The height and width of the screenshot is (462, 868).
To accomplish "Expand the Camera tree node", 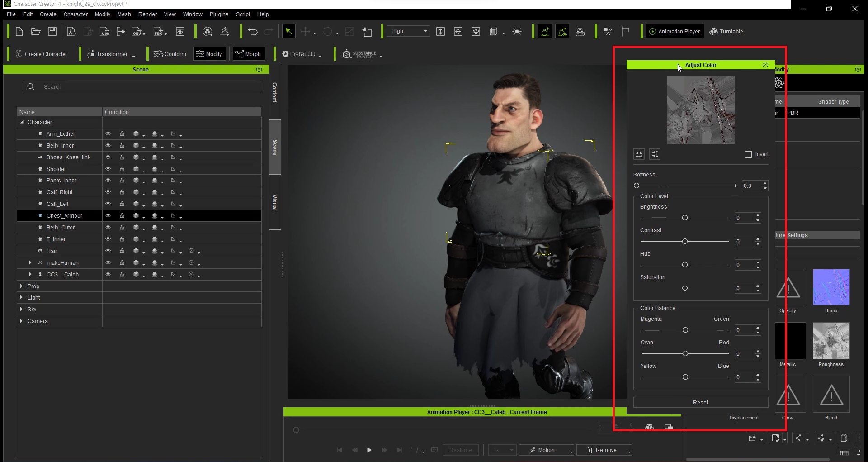I will coord(21,321).
